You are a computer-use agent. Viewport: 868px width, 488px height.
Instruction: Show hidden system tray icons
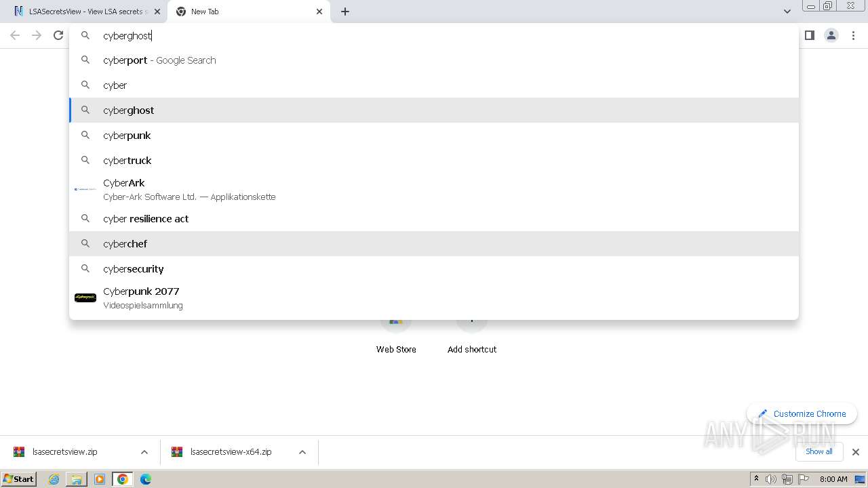coord(756,479)
